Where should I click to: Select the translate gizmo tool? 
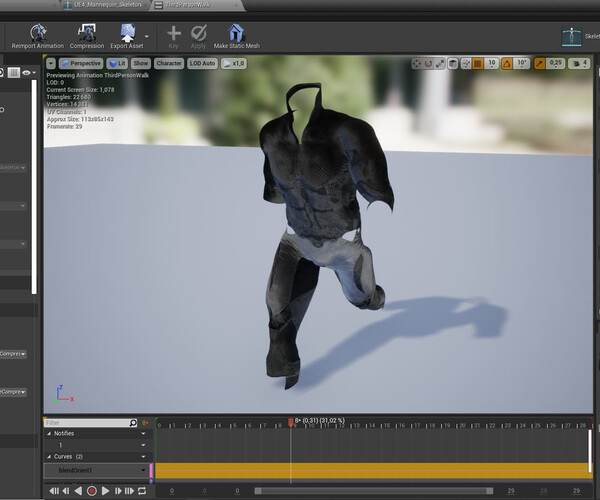(x=417, y=64)
